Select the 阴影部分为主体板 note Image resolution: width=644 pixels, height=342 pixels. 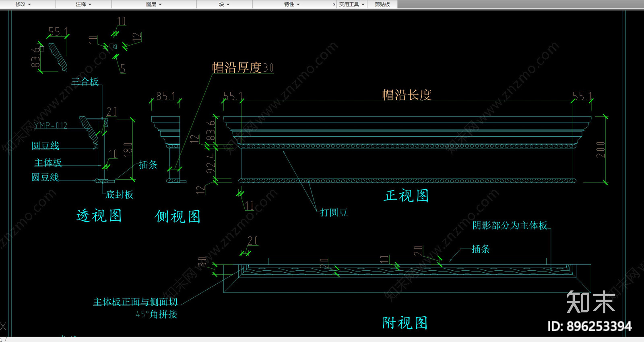pos(510,225)
